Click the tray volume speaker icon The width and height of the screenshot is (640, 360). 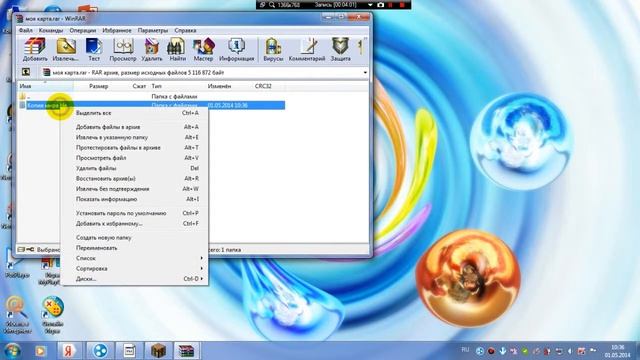coord(570,351)
